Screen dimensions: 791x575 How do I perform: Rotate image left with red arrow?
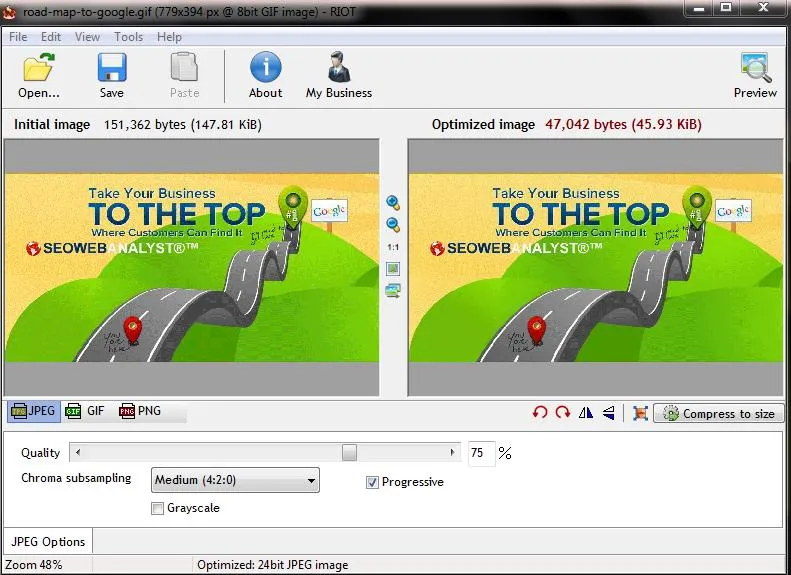coord(540,413)
